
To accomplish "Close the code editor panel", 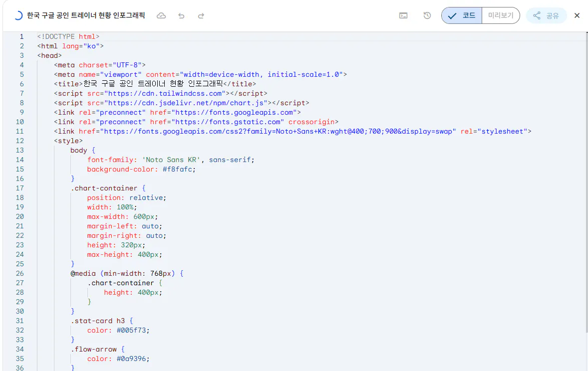I will coord(577,16).
